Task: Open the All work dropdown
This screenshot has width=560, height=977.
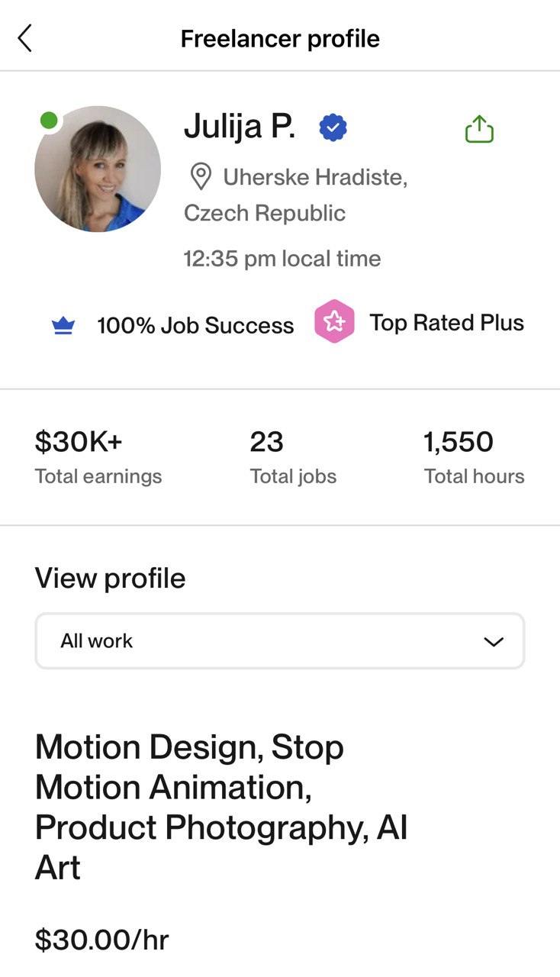Action: tap(279, 641)
